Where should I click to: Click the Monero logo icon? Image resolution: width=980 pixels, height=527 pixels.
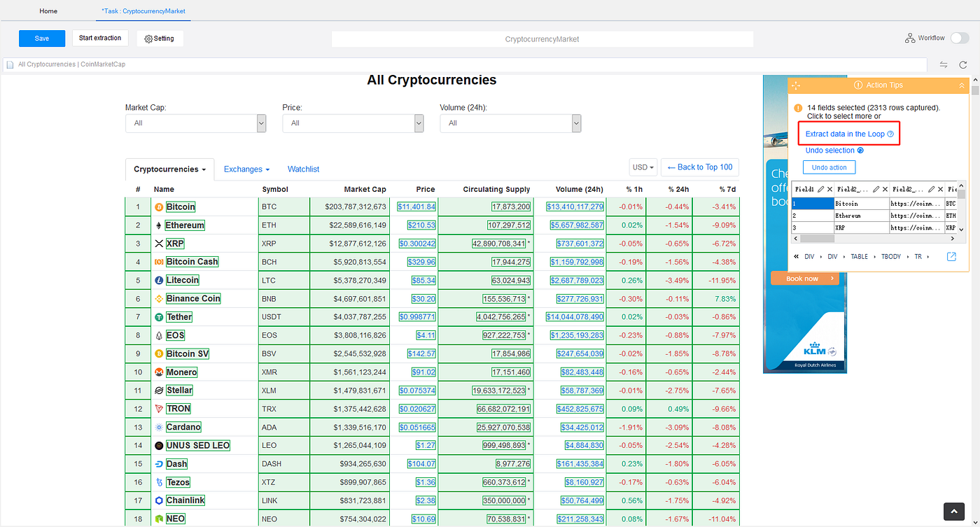pyautogui.click(x=159, y=372)
